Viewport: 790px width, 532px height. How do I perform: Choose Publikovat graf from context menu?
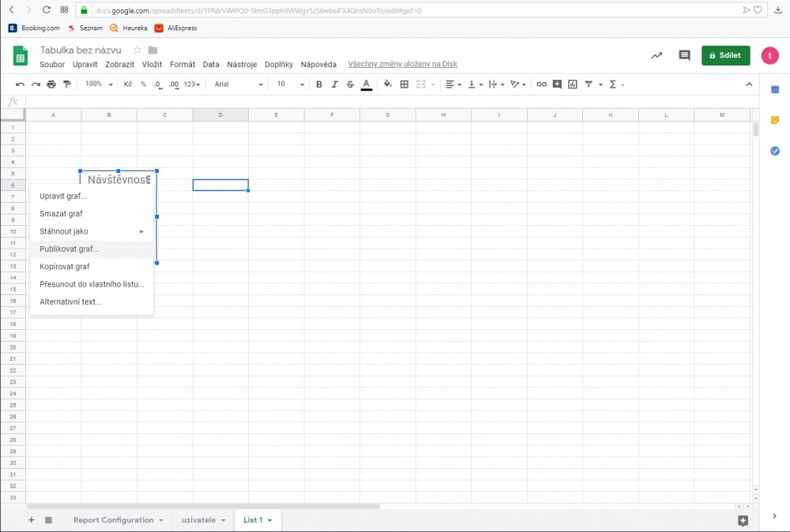(70, 249)
